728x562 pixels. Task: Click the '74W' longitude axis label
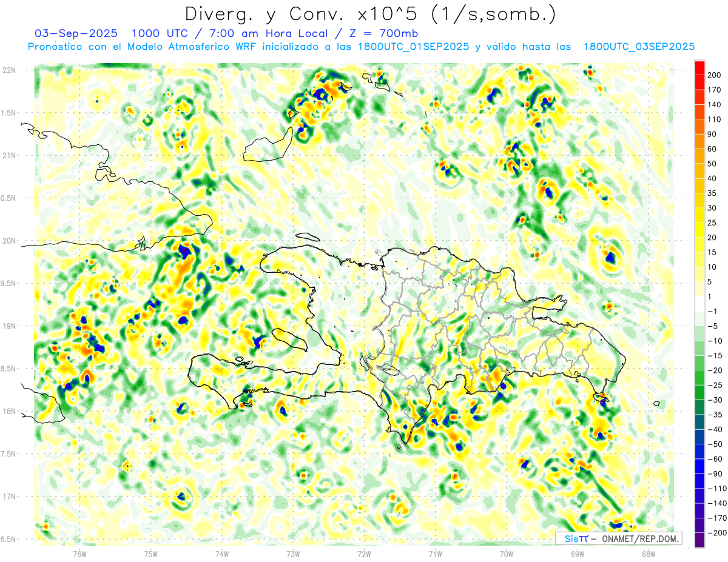(x=222, y=554)
